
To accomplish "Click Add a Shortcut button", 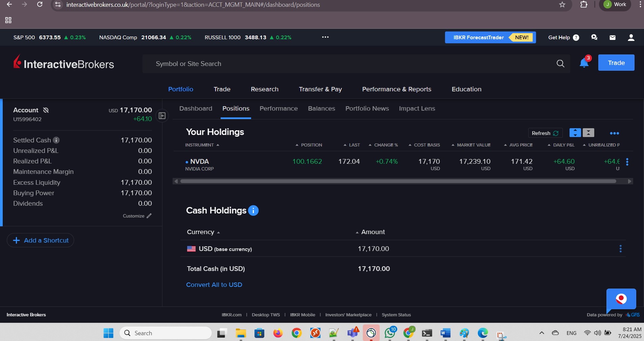I will point(40,240).
